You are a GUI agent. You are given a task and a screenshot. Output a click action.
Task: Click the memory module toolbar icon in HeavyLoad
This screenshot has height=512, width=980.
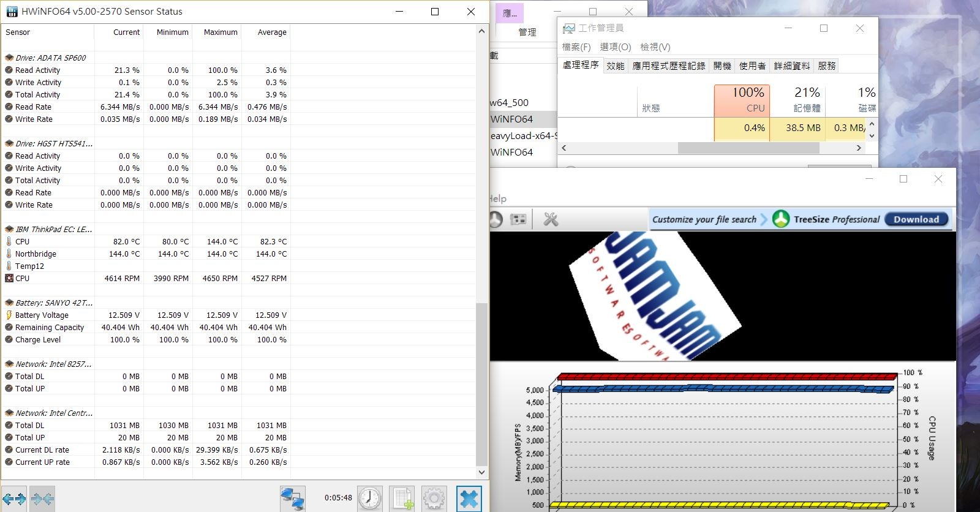point(518,219)
